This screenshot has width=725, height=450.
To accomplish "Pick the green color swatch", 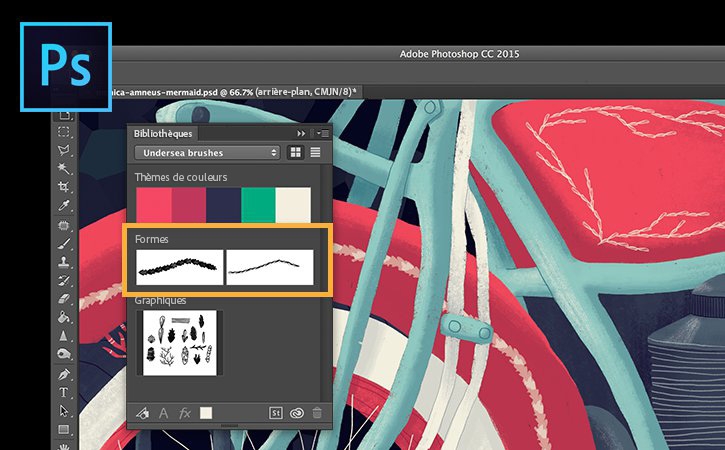I will click(258, 205).
